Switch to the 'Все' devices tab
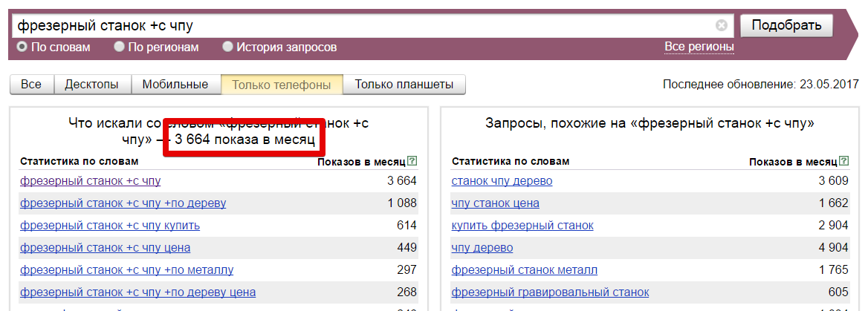Screen dimensions: 868x311 31,85
